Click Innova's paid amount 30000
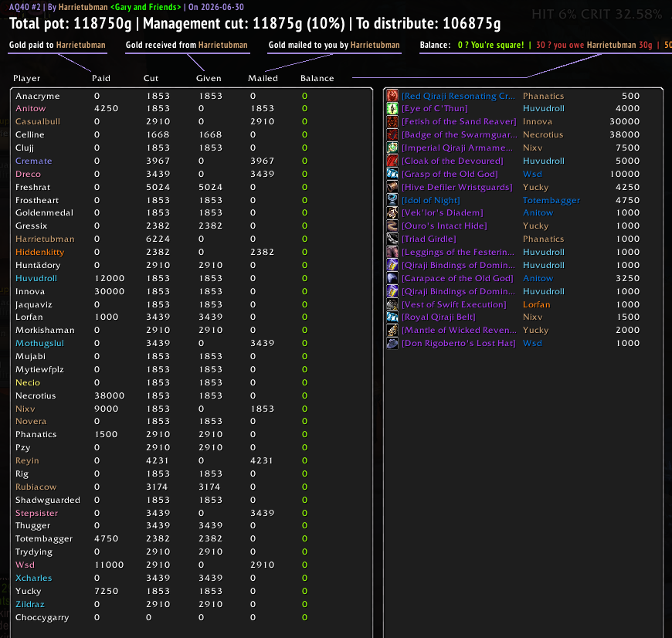The width and height of the screenshot is (672, 638). pos(109,291)
